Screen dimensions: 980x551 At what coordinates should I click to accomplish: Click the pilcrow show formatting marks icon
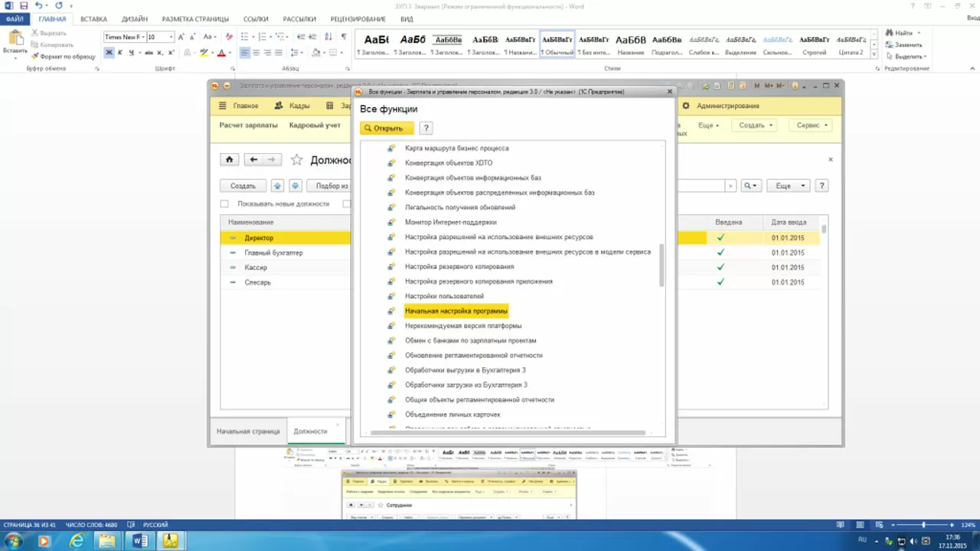(344, 37)
